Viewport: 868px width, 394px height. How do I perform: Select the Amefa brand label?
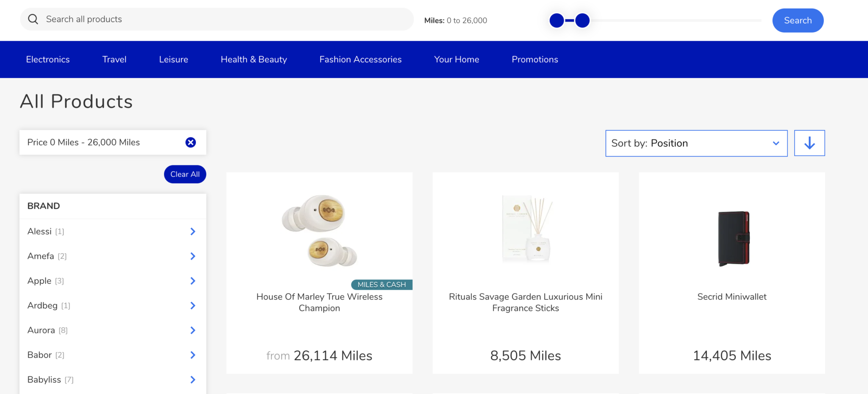point(41,256)
